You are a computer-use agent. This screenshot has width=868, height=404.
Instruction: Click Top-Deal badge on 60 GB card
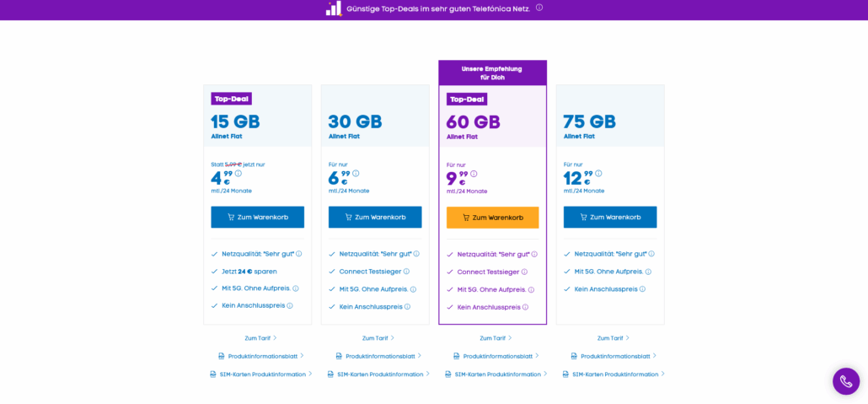click(x=467, y=100)
